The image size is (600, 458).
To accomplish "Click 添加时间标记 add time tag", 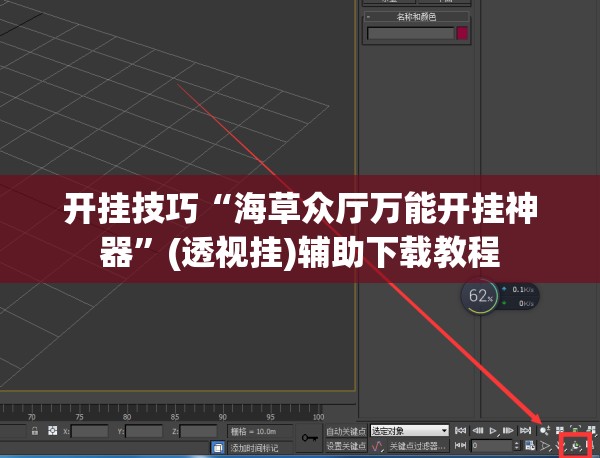I will pyautogui.click(x=254, y=448).
